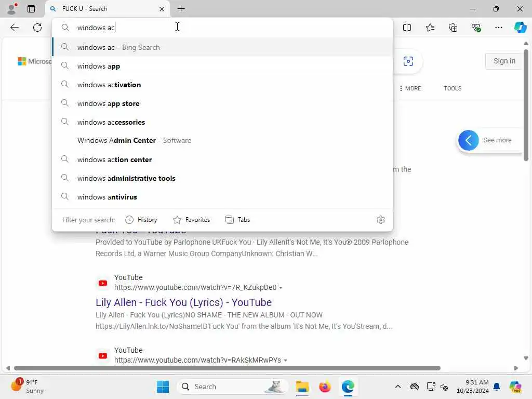Open the TOOLS option on Bing
The width and height of the screenshot is (532, 399).
coord(453,88)
